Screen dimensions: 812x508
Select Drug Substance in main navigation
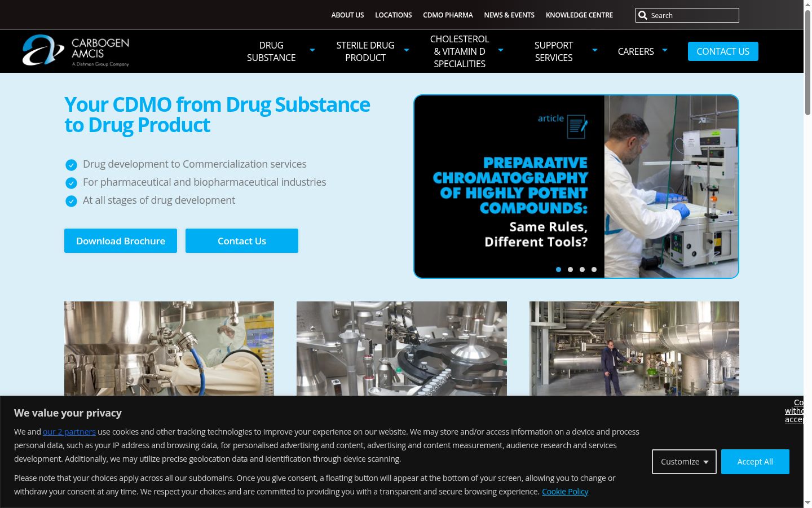tap(271, 51)
